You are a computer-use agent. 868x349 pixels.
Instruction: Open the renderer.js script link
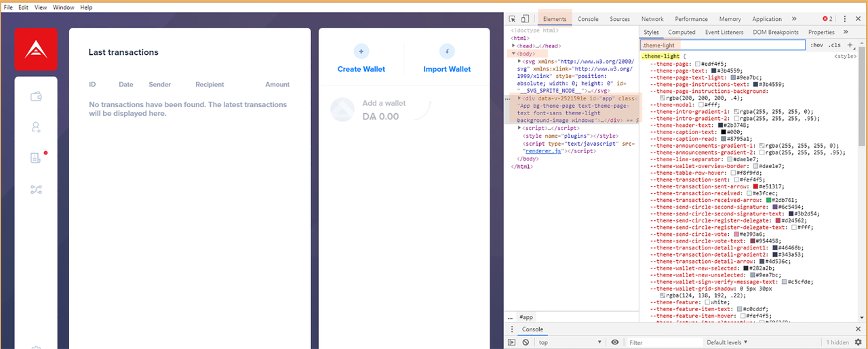click(542, 151)
